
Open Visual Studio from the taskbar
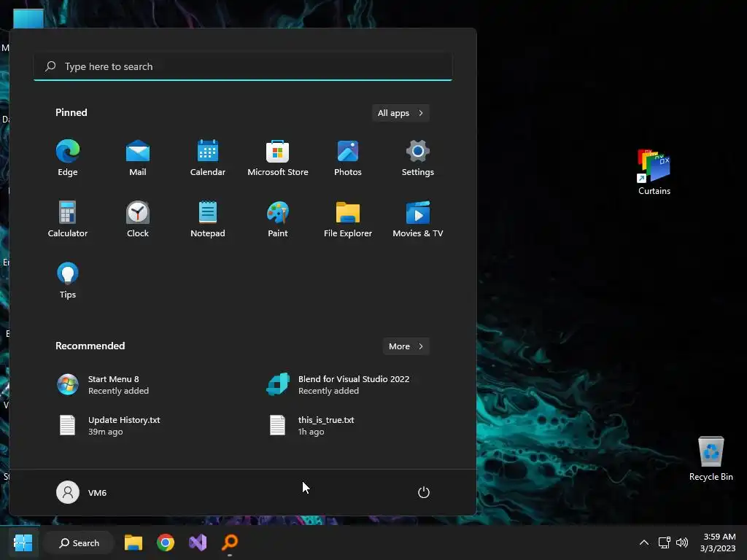coord(197,542)
